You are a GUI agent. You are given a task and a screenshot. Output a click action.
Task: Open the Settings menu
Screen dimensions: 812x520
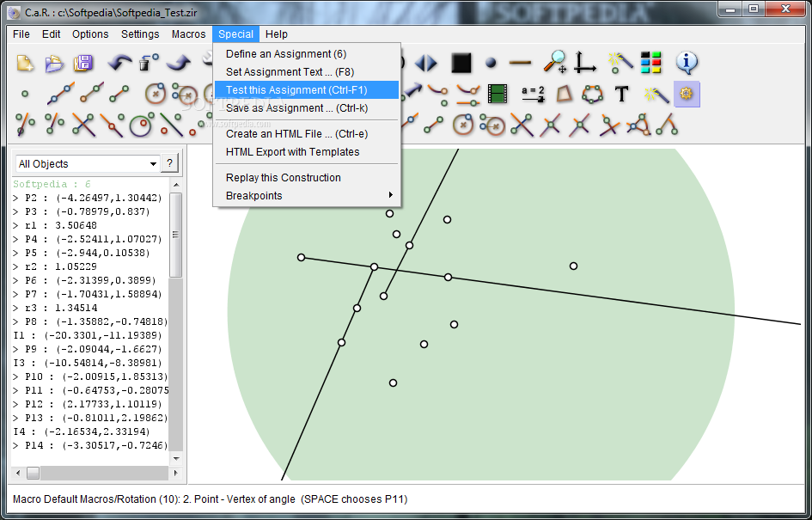click(x=140, y=34)
